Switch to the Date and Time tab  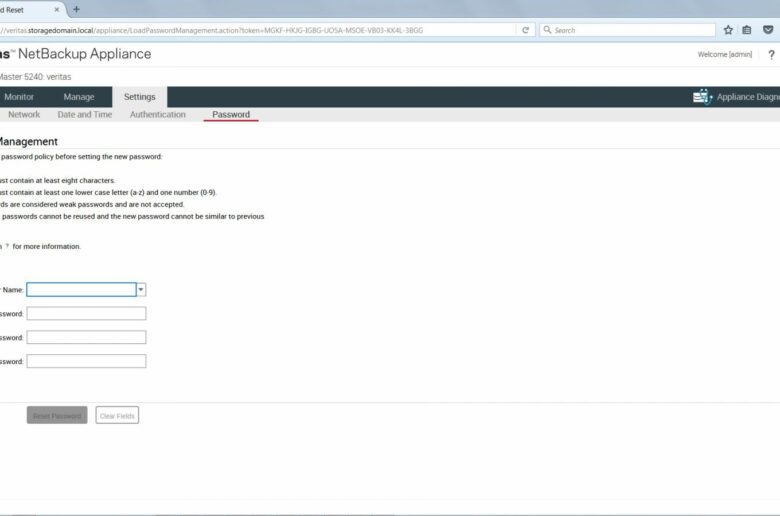pyautogui.click(x=85, y=114)
